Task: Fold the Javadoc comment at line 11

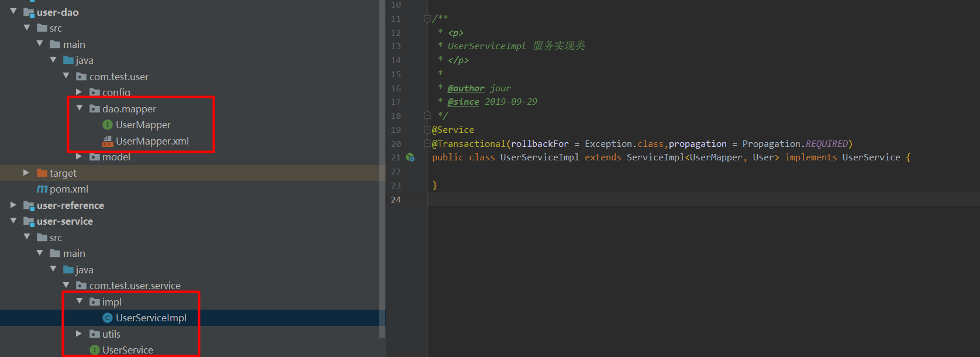Action: coord(427,19)
